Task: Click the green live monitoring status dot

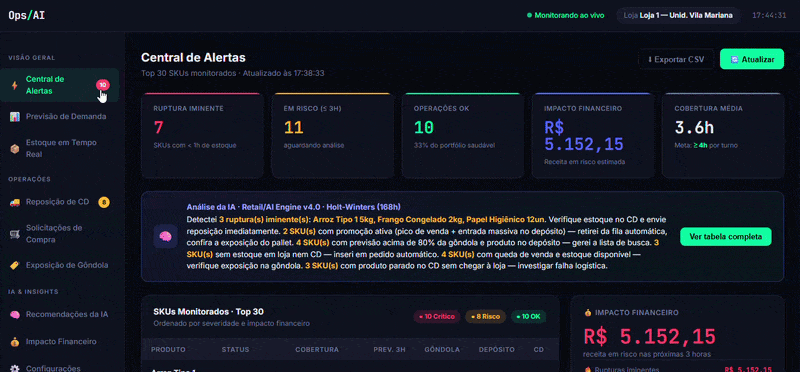Action: pyautogui.click(x=530, y=15)
